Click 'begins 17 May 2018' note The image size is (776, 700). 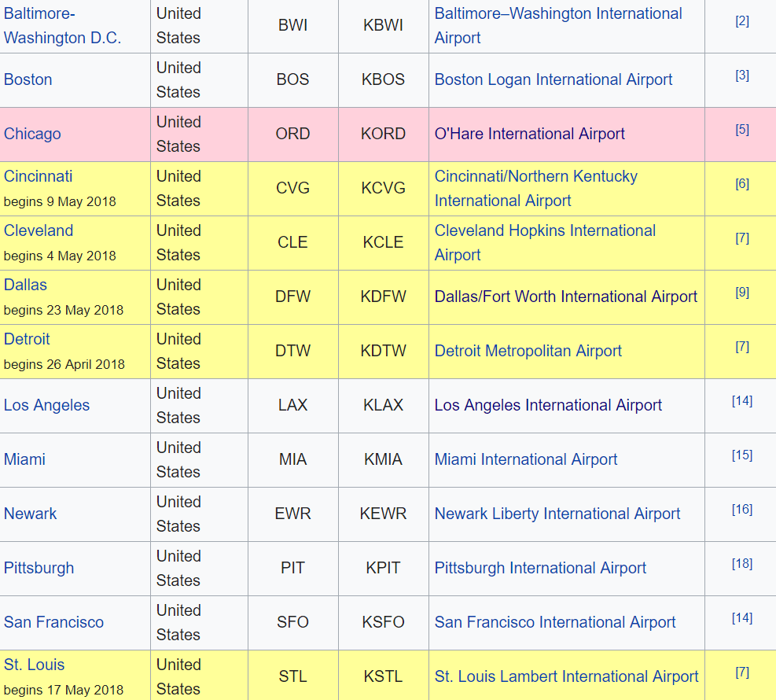point(64,690)
